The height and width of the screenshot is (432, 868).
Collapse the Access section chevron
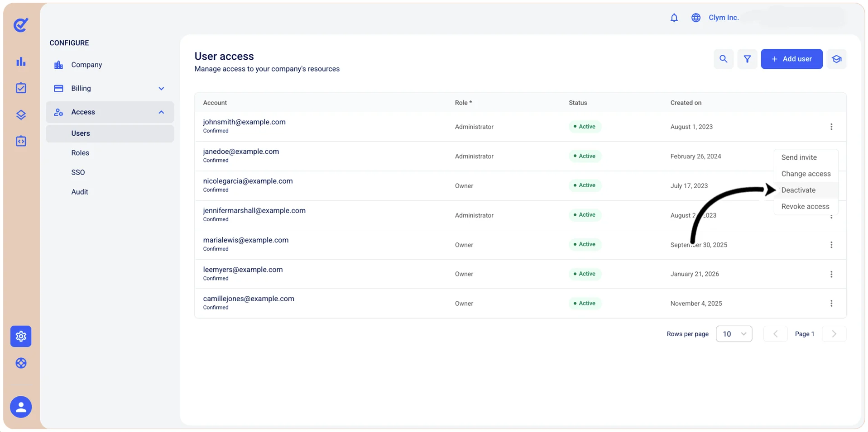click(x=161, y=112)
